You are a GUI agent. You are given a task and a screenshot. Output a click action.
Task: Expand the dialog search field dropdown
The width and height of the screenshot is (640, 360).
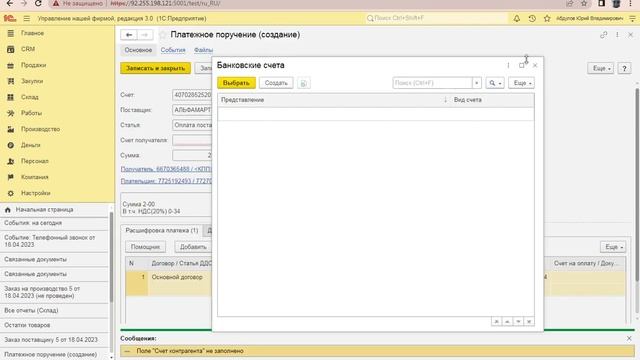point(477,83)
